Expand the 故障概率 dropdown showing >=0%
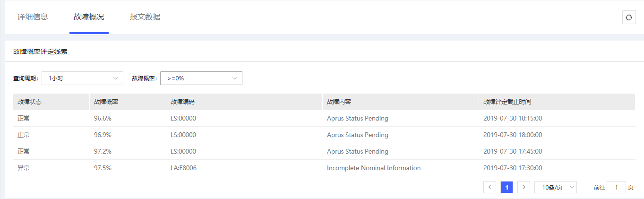644x199 pixels. [x=201, y=78]
